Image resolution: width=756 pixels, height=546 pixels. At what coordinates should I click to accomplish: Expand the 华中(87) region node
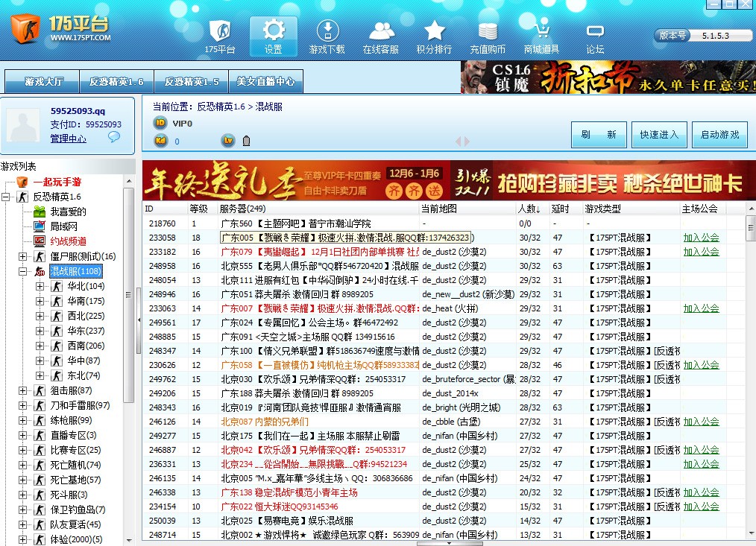click(40, 361)
